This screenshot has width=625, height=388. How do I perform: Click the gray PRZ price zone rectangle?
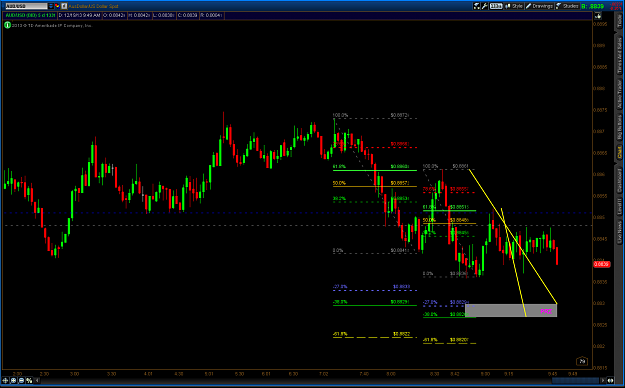511,310
